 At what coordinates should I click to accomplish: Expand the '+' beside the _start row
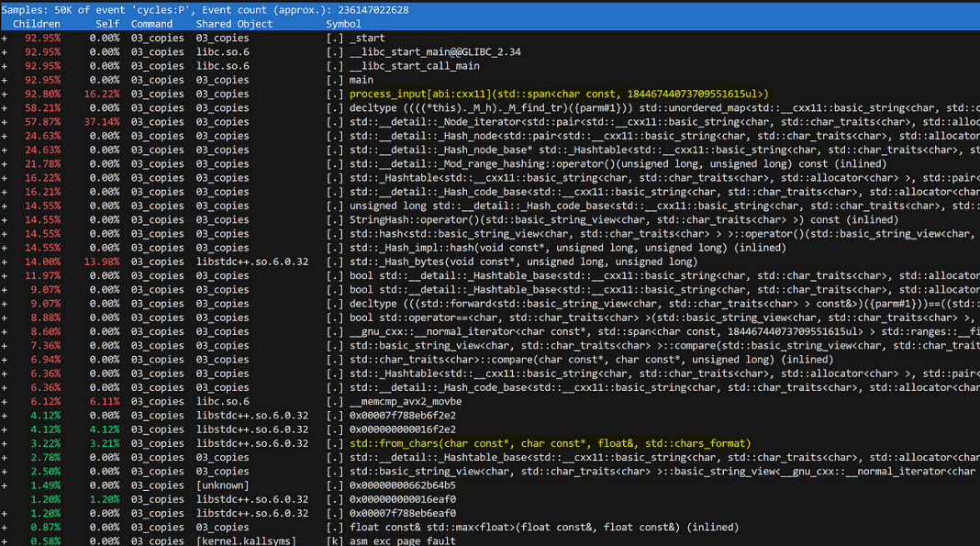pos(5,39)
